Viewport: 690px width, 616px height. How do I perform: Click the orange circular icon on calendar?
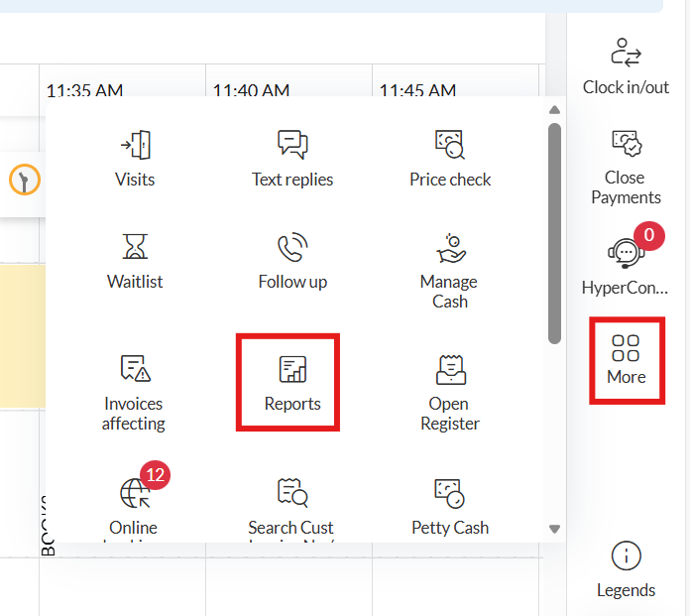point(24,180)
